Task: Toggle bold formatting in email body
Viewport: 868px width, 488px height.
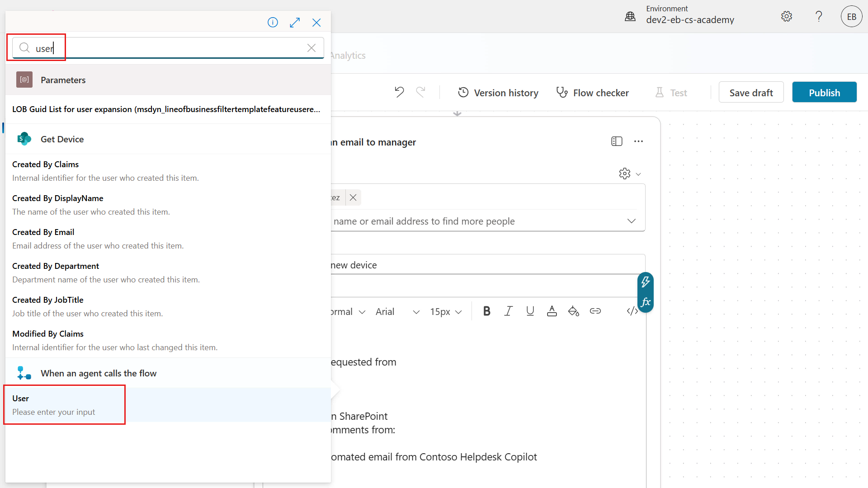Action: point(486,311)
